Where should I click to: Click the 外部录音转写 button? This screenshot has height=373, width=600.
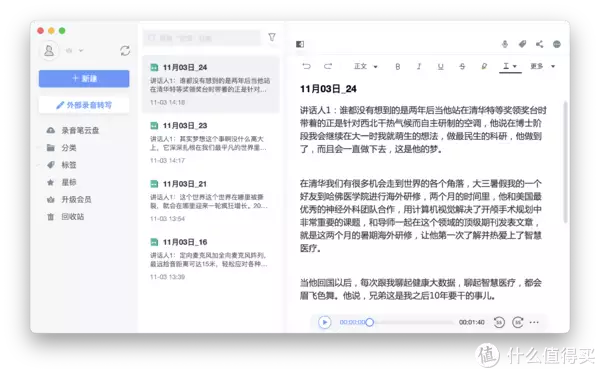point(84,105)
